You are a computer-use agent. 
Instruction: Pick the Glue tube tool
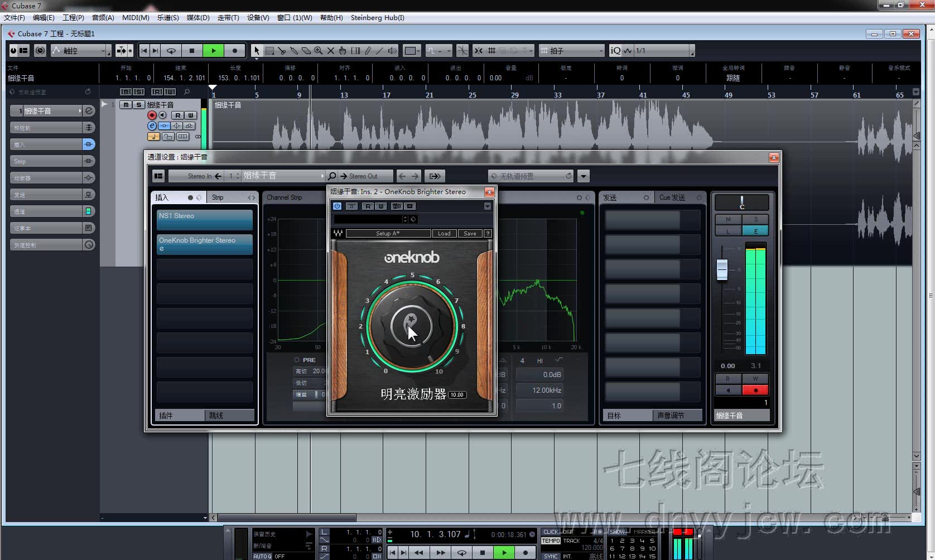(x=294, y=51)
